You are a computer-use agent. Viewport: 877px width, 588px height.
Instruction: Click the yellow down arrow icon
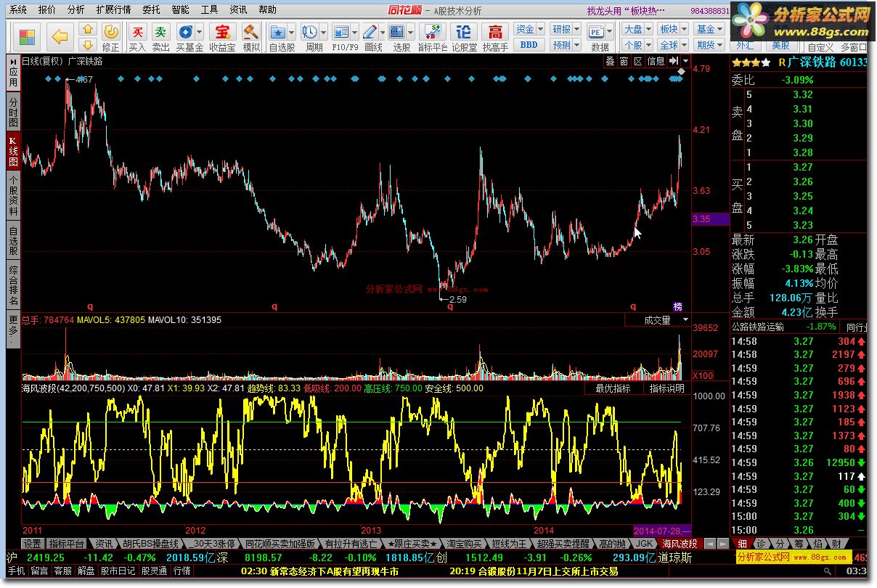tap(87, 44)
